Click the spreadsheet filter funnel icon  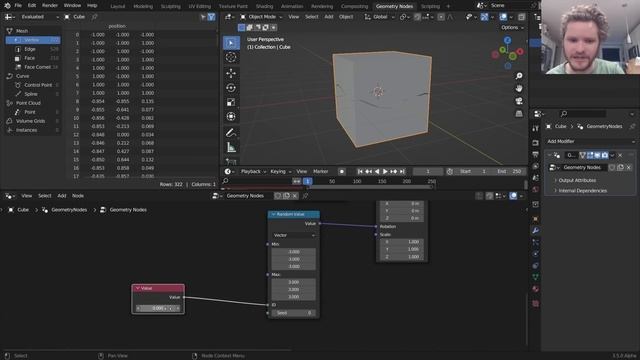pyautogui.click(x=211, y=17)
